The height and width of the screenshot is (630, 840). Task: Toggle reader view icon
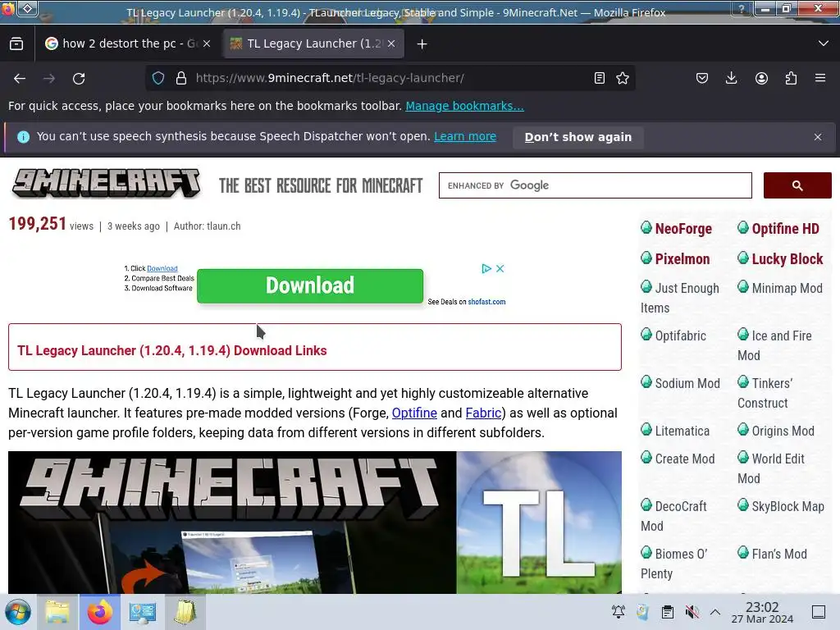(x=600, y=78)
